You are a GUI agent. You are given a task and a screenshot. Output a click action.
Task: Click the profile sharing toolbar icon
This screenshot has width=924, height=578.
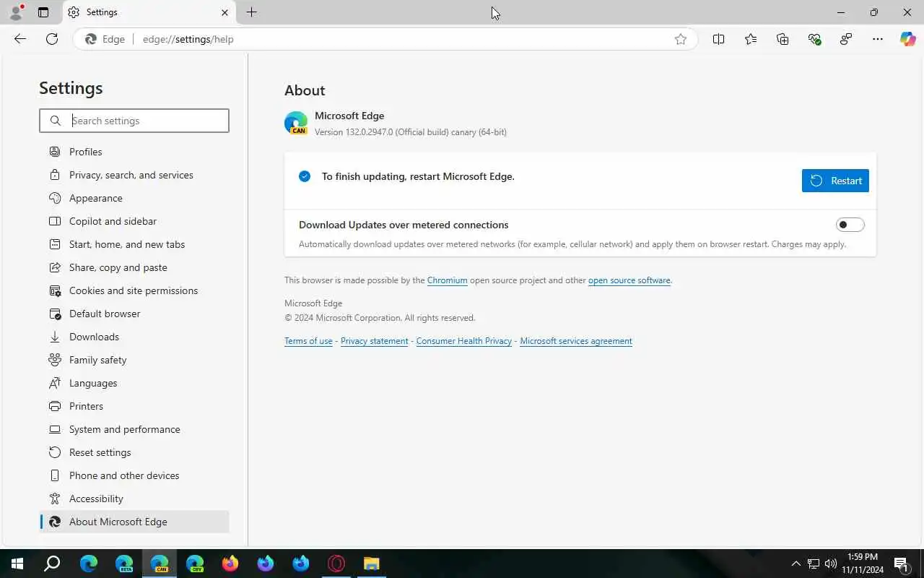click(846, 39)
